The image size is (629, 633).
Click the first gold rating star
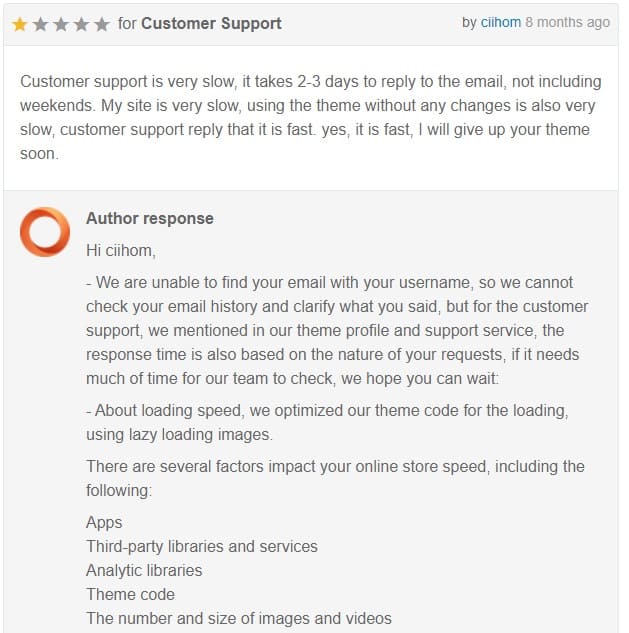tap(20, 24)
